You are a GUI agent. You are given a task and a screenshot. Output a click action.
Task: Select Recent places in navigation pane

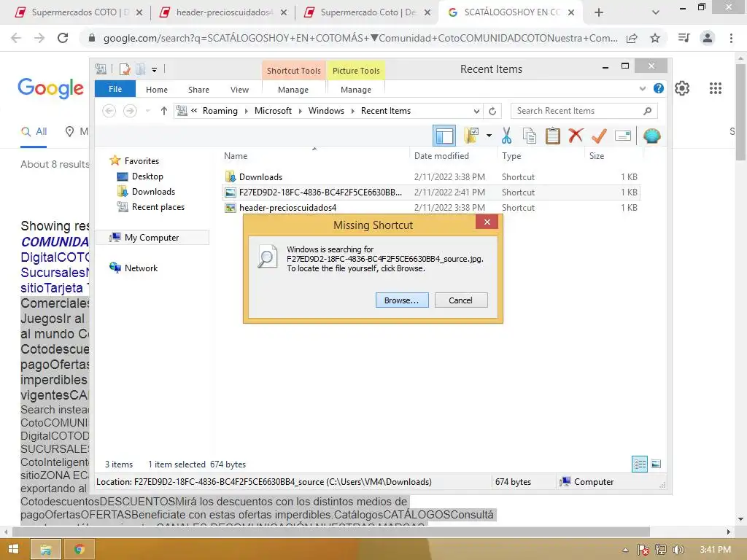tap(158, 207)
